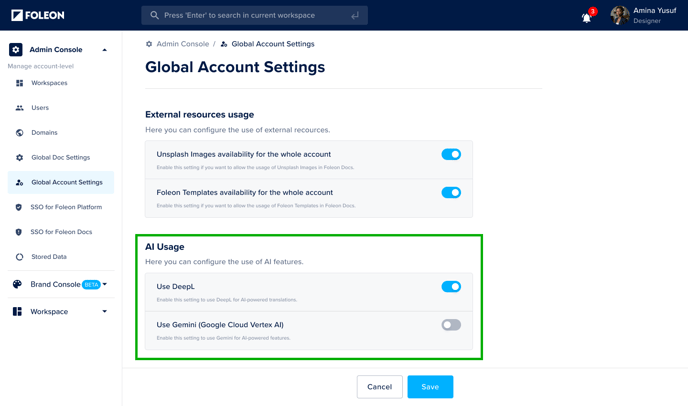Disable Unsplash Images availability toggle
688x406 pixels.
coord(451,154)
